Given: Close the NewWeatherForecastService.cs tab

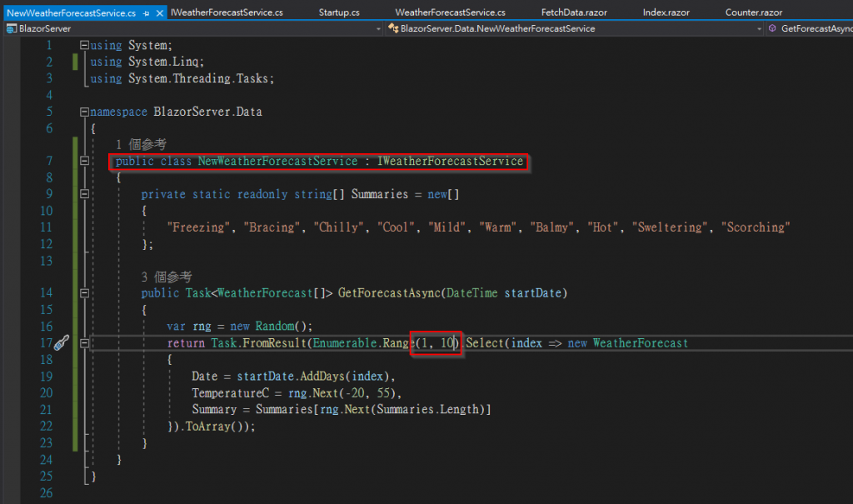Looking at the screenshot, I should pos(159,13).
